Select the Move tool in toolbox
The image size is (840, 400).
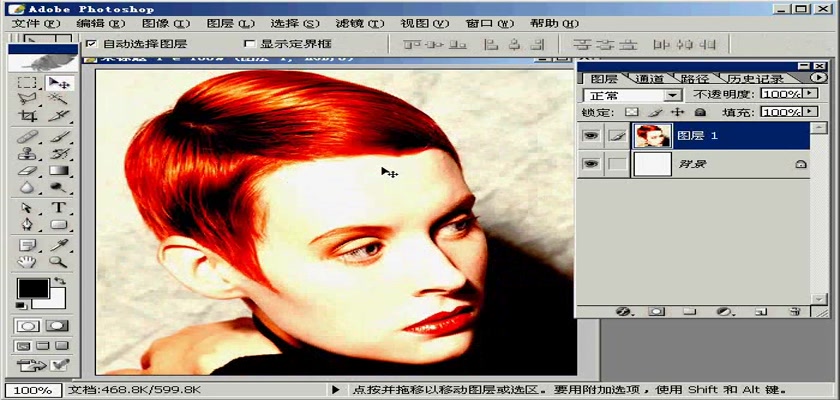tap(58, 82)
